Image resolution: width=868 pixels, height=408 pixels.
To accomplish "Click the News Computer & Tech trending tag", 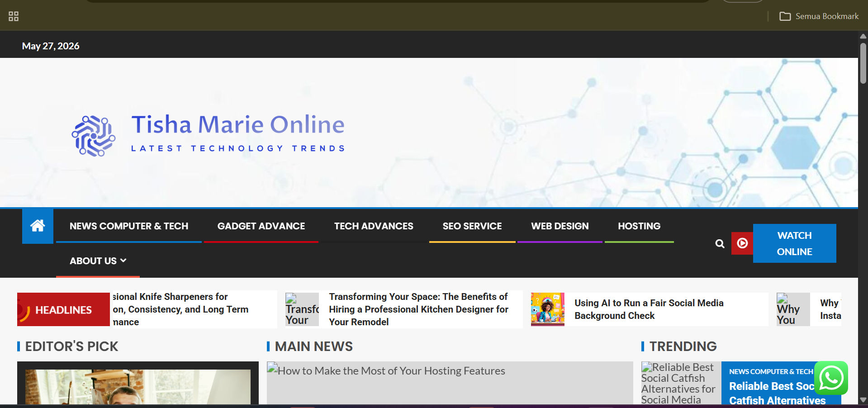I will [x=771, y=372].
